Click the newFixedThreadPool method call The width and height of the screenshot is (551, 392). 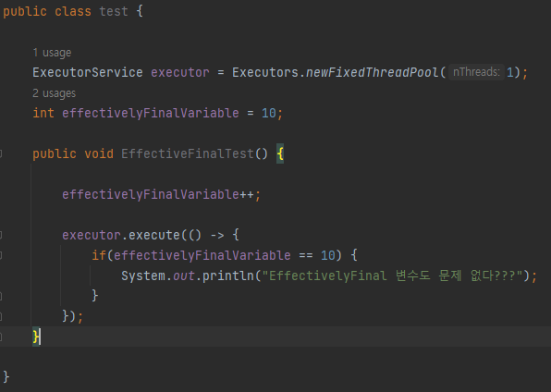coord(373,72)
